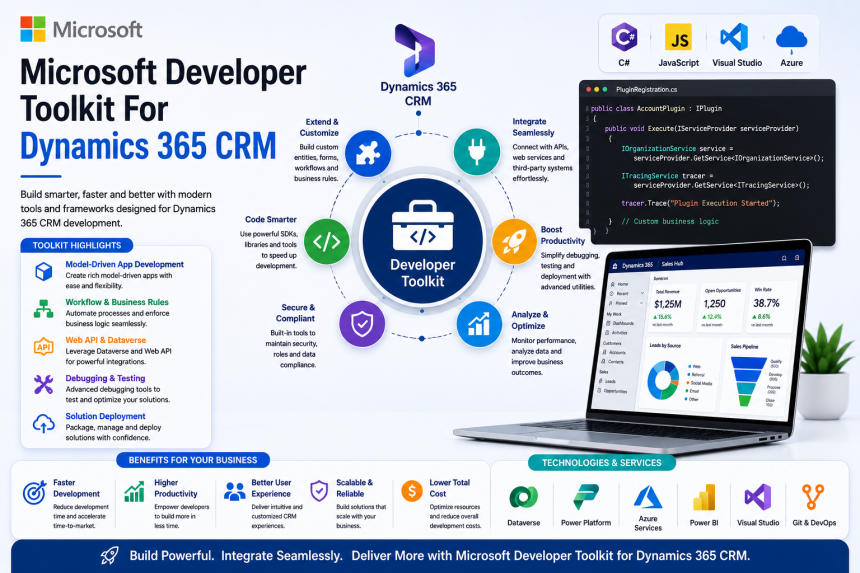The height and width of the screenshot is (573, 860).
Task: Click the Azure cloud icon
Action: [791, 39]
